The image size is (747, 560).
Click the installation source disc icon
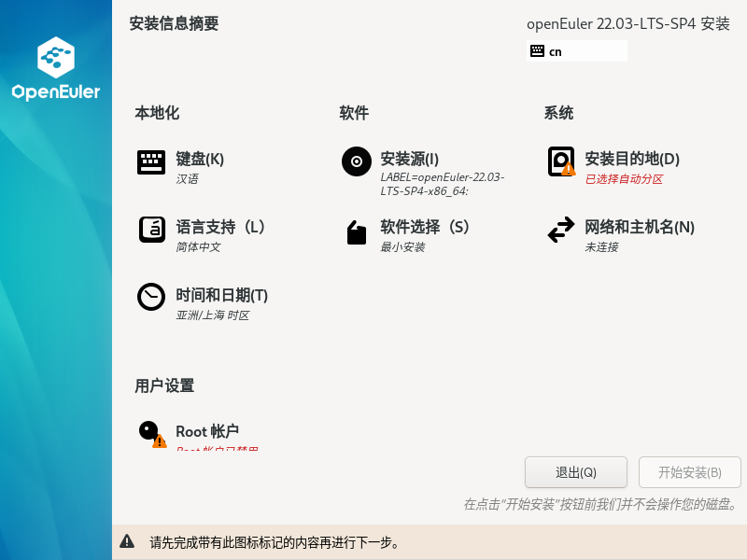[x=357, y=161]
